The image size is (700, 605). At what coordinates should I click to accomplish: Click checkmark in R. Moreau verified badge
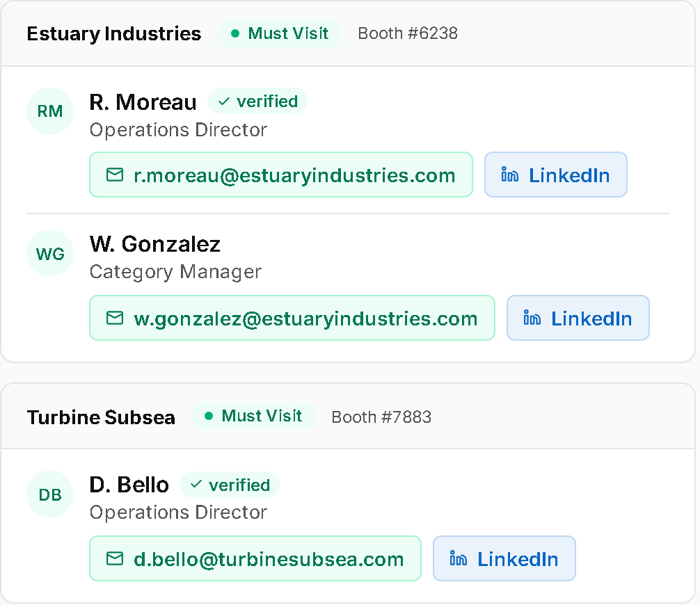[223, 102]
